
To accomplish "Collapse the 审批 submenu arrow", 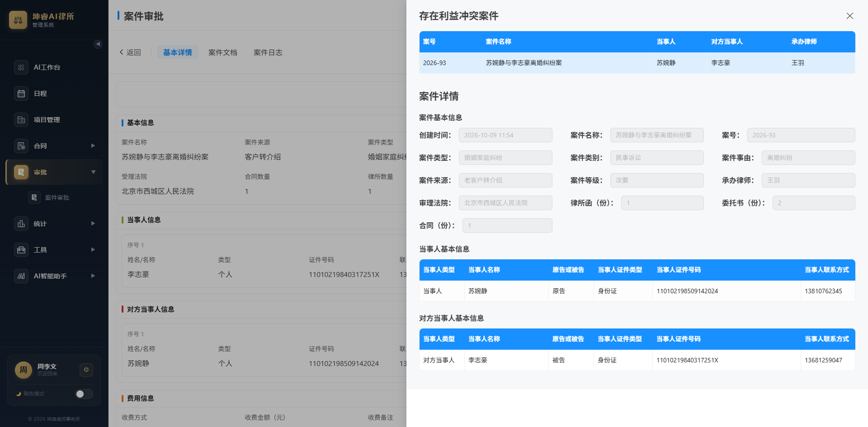I will [93, 172].
